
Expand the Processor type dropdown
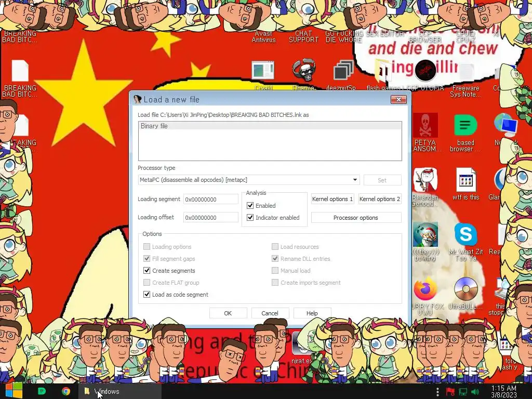355,179
